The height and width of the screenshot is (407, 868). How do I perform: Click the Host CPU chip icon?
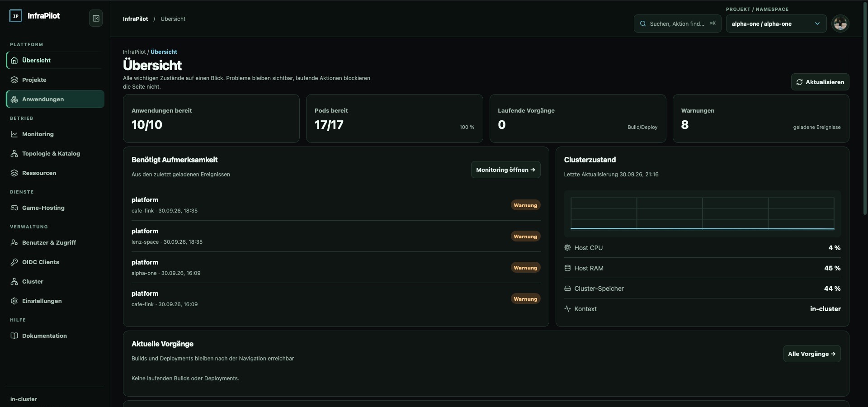coord(568,247)
